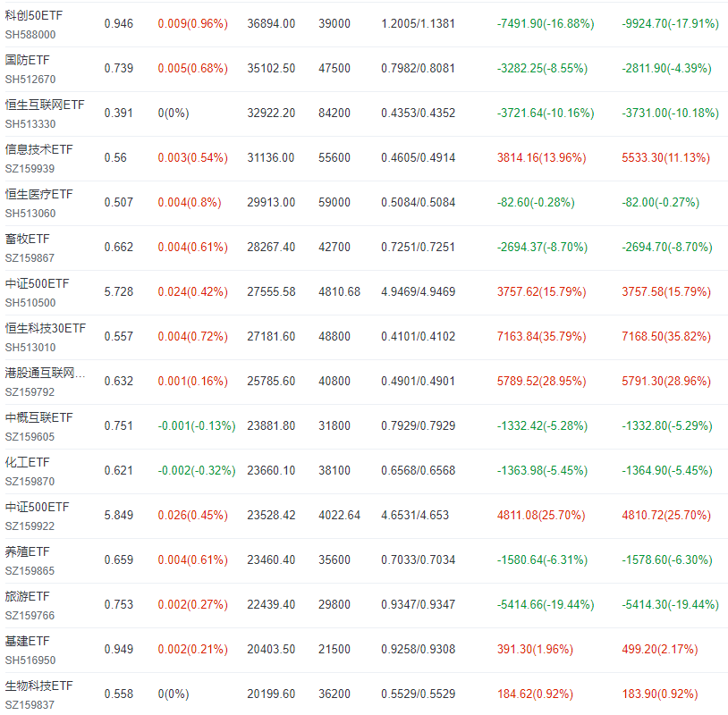The width and height of the screenshot is (728, 715).
Task: Select cost value 1.2005/1.1381
Action: point(418,23)
